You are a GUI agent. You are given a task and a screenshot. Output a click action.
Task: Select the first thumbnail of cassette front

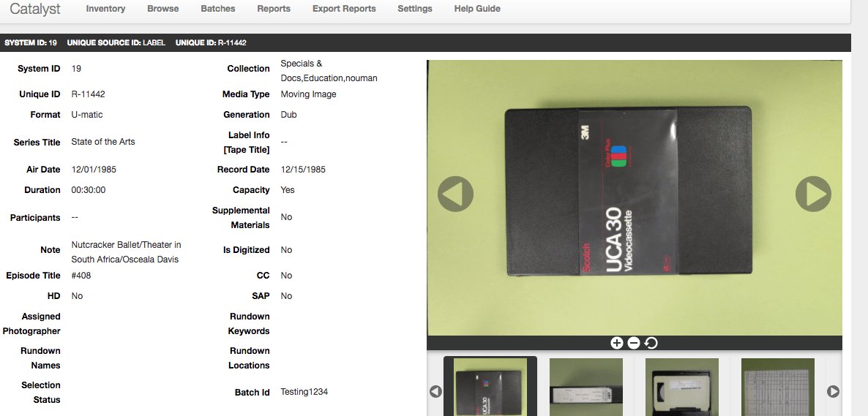[x=490, y=387]
